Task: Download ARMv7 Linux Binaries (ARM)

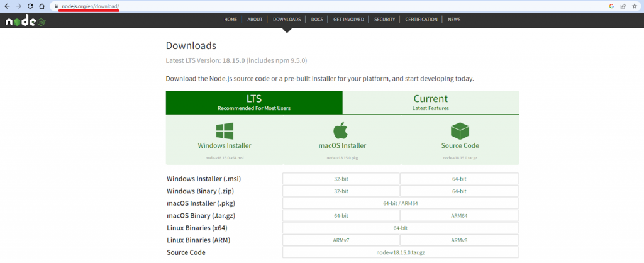Action: click(341, 240)
